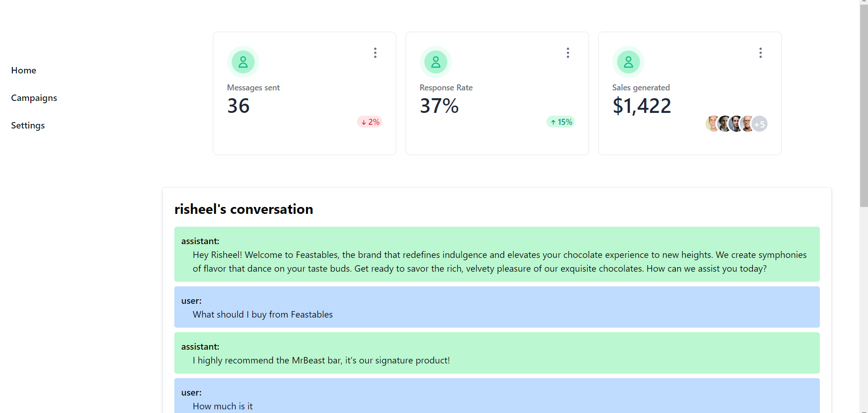Click the first avatar in Sales card

tap(712, 124)
